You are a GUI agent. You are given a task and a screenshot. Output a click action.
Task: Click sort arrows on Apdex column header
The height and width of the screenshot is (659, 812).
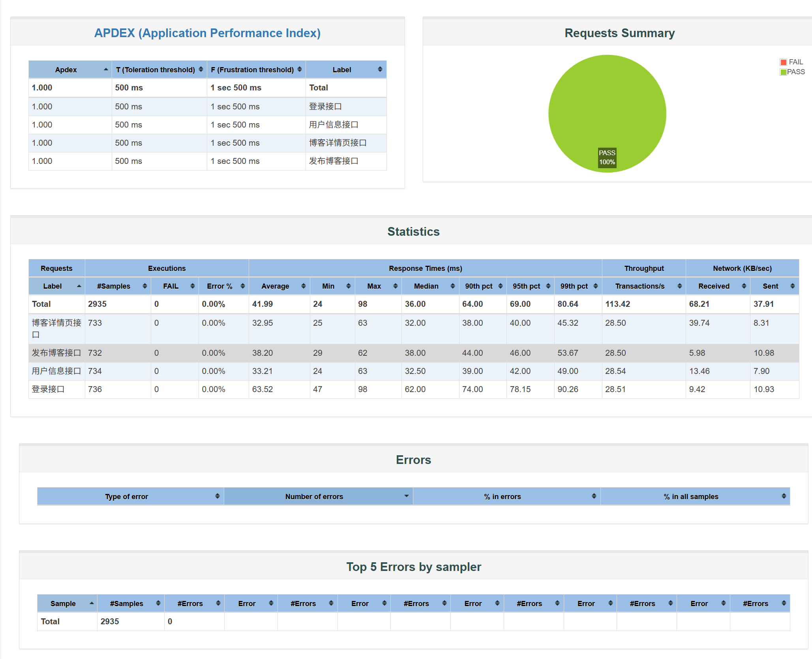click(x=105, y=69)
